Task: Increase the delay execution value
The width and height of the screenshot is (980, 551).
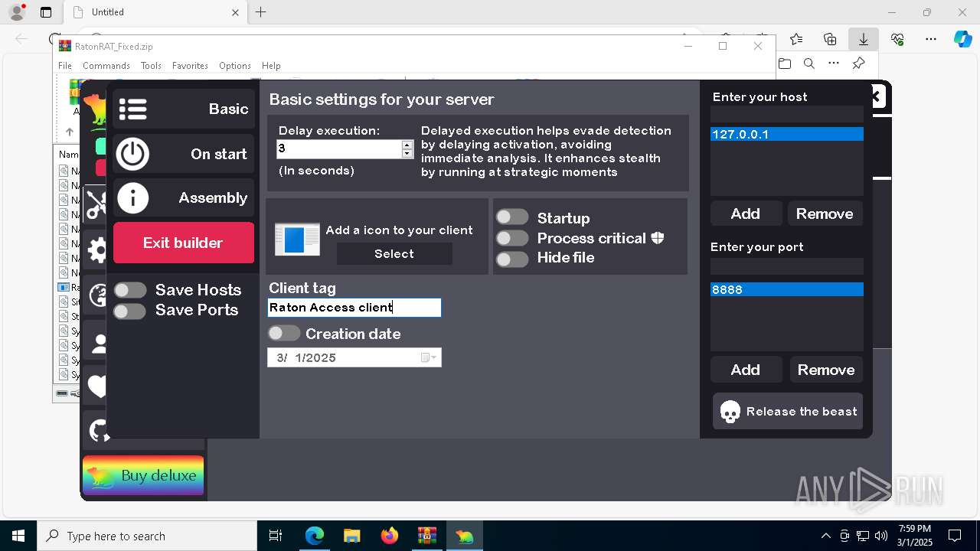Action: 407,144
